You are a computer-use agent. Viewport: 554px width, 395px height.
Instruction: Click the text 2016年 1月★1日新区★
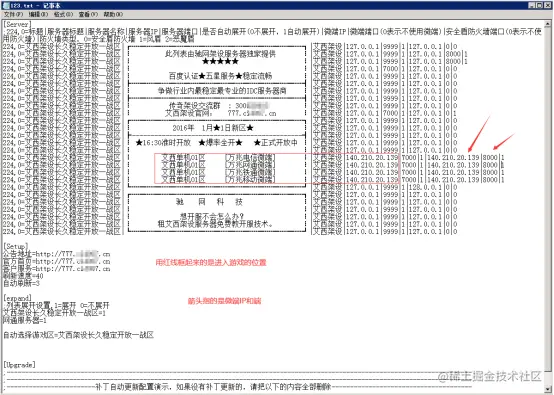[213, 128]
